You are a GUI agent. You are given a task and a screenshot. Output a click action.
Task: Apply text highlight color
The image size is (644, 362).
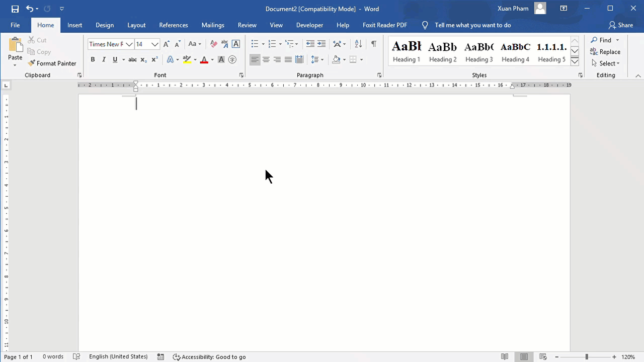[187, 59]
